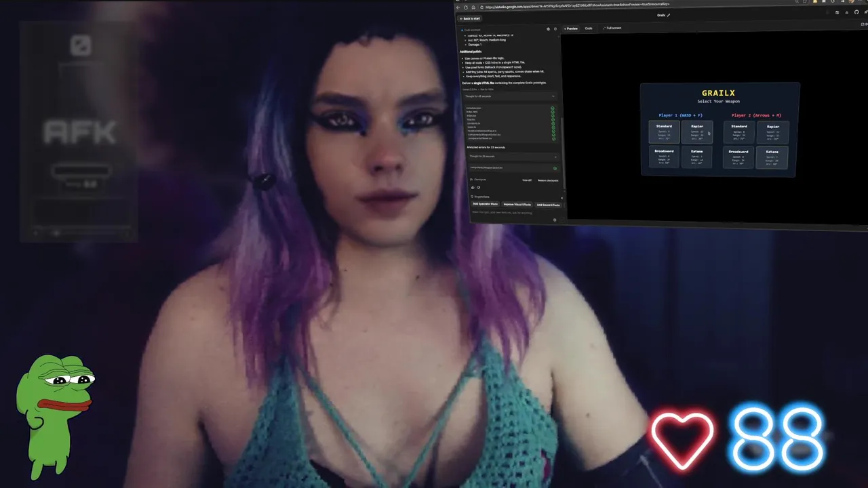Click the browser address bar URL

click(x=576, y=6)
